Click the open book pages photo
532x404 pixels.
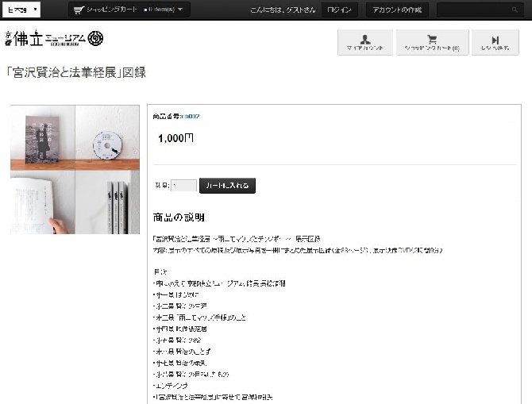(x=42, y=202)
